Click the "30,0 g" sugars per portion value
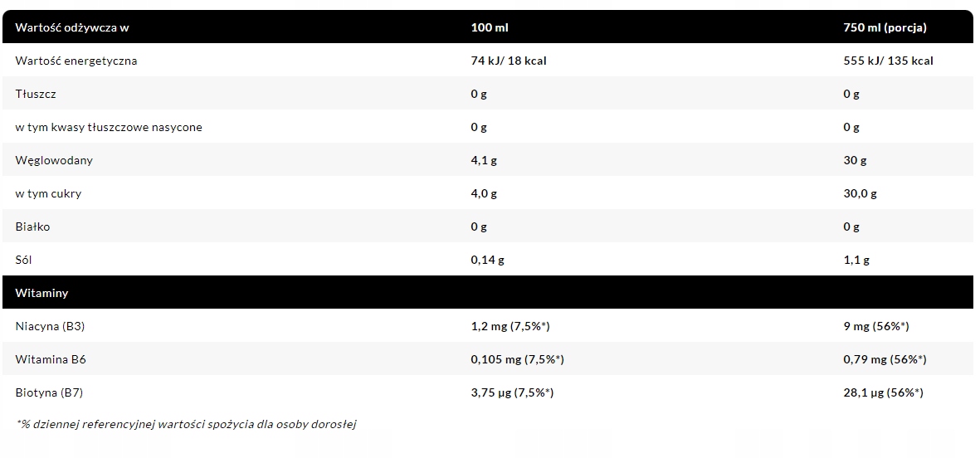This screenshot has width=980, height=458. point(860,193)
